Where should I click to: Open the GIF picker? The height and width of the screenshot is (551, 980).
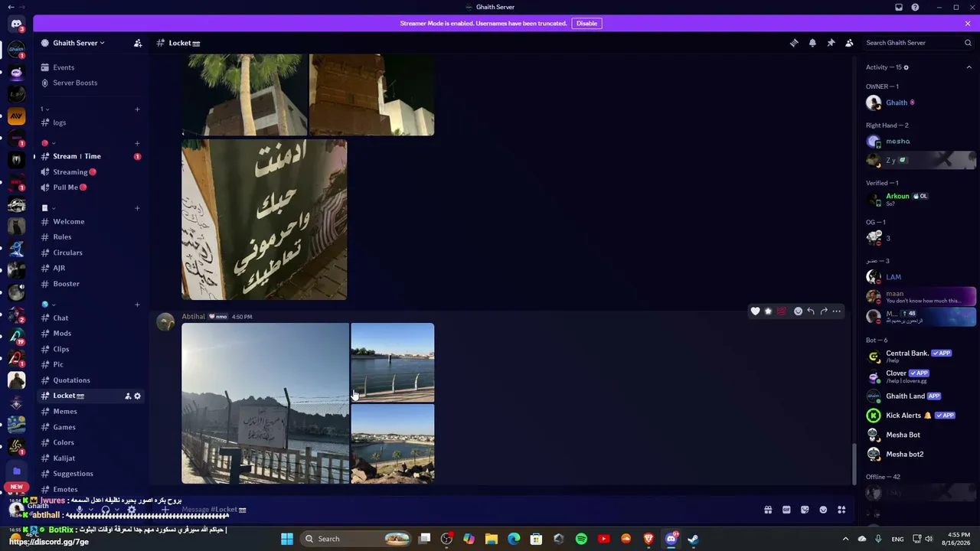coord(786,510)
